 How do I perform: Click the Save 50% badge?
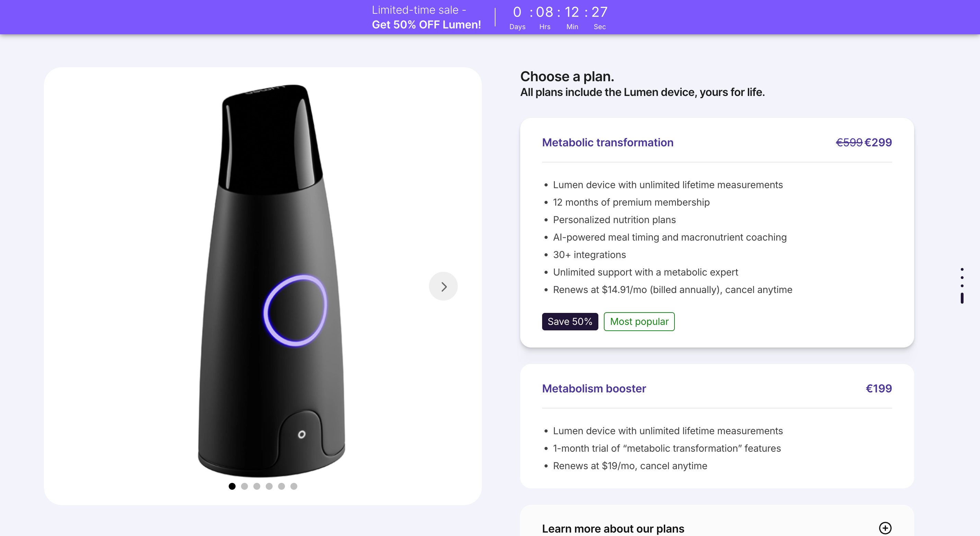pos(570,321)
